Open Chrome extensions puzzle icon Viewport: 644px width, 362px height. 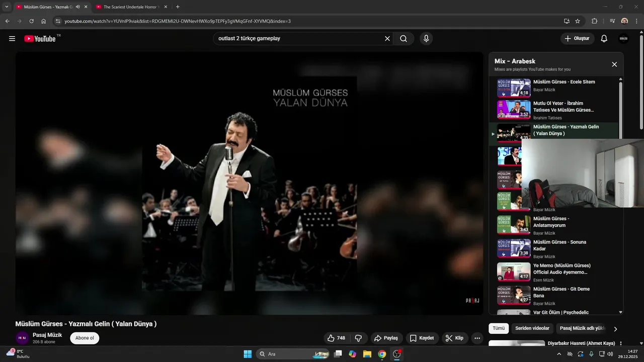coord(595,21)
